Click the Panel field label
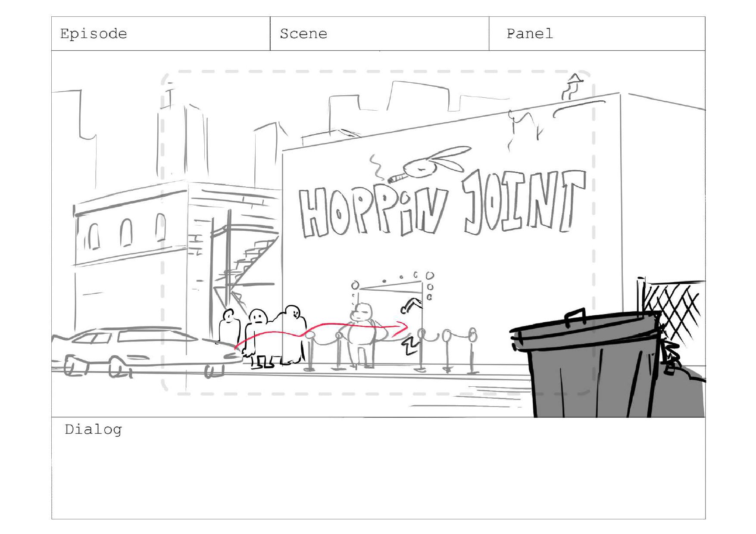Viewport: 756px width, 534px height. tap(530, 34)
